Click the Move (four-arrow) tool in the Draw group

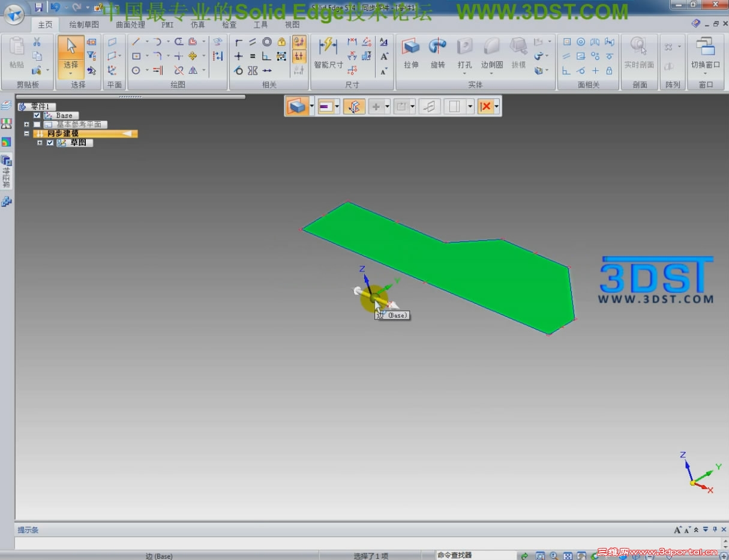click(193, 56)
